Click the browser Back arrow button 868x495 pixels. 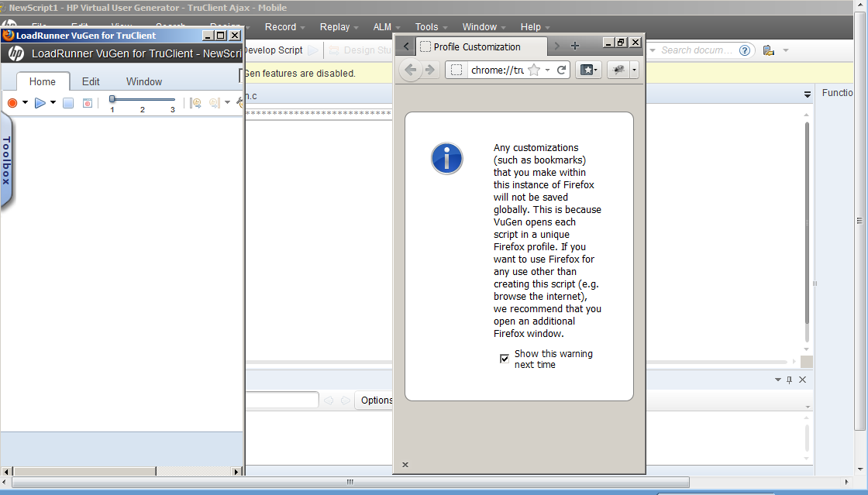coord(411,70)
